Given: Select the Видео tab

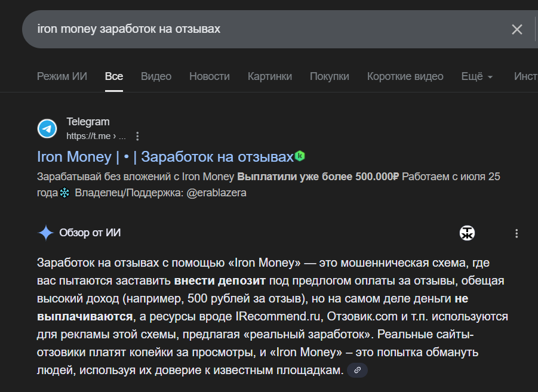Looking at the screenshot, I should [156, 76].
